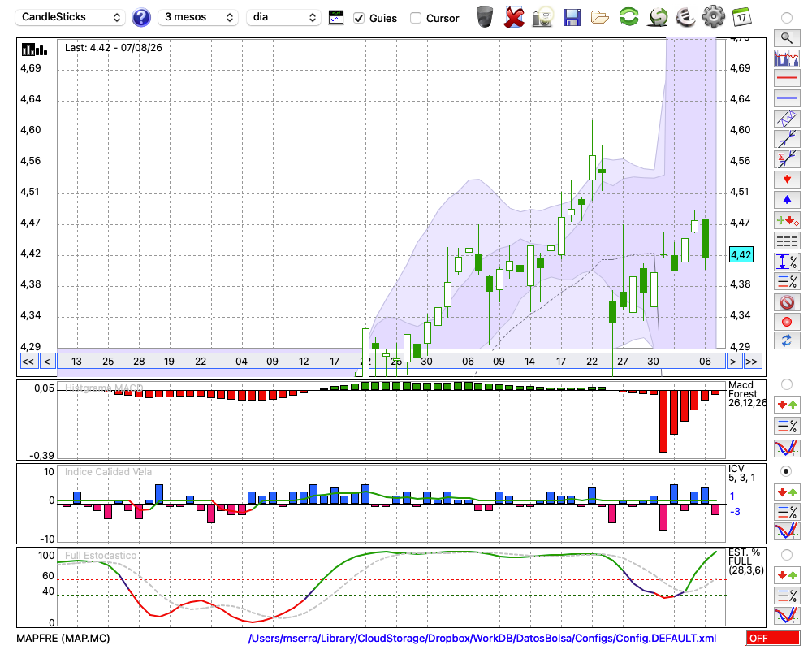Viewport: 812px width, 650px height.
Task: Draw a blue horizontal line
Action: (787, 98)
